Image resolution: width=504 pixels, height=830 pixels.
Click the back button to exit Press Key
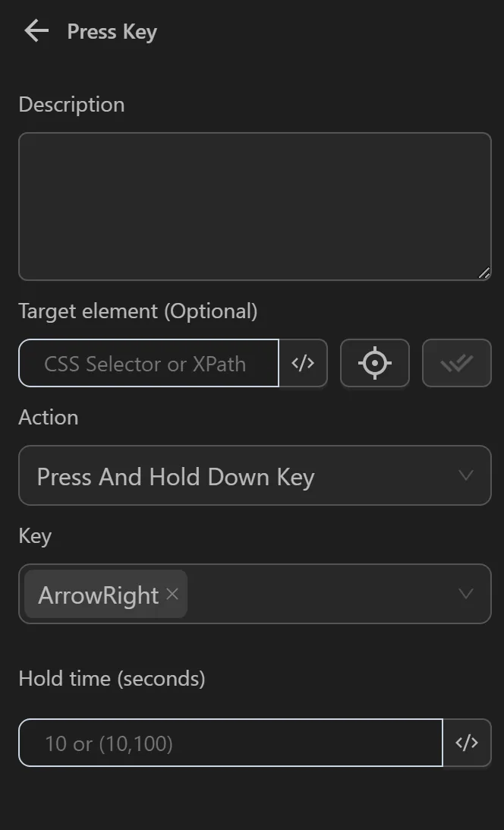pyautogui.click(x=35, y=31)
